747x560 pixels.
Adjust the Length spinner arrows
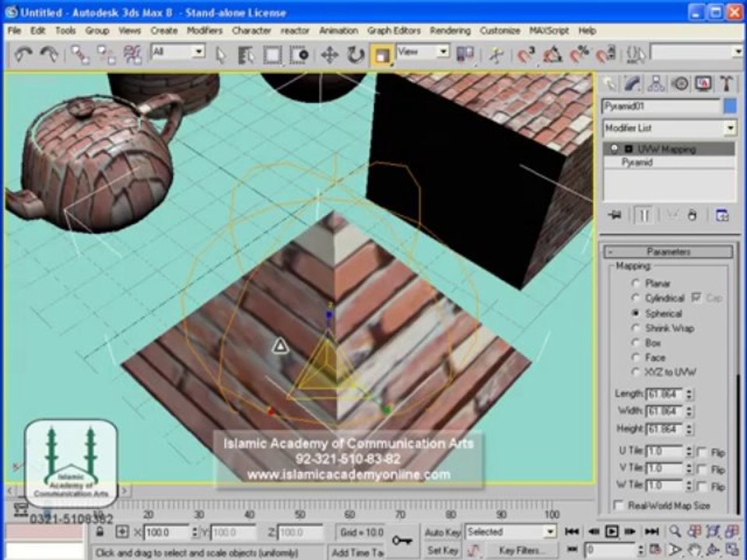click(x=689, y=394)
